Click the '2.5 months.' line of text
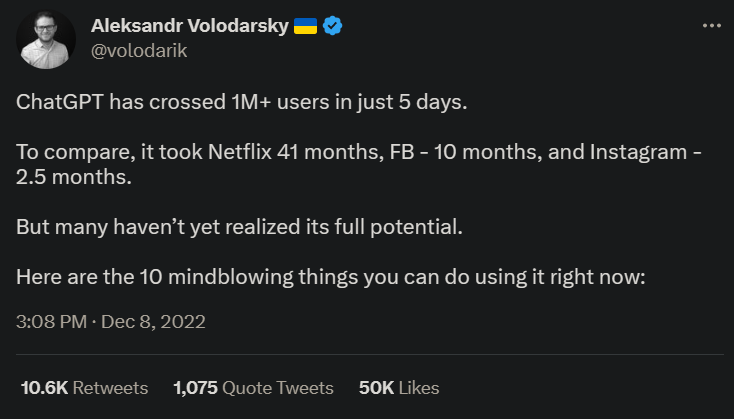 [x=74, y=177]
